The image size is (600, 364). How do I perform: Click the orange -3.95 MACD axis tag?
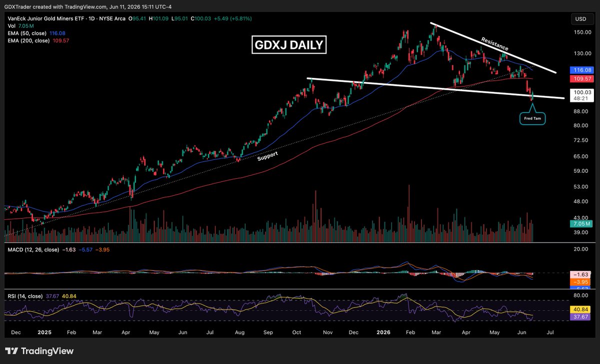[581, 282]
